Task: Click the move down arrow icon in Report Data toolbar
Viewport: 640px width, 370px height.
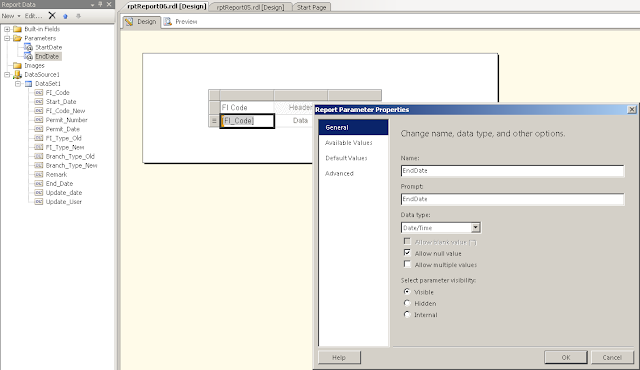Action: click(x=78, y=16)
